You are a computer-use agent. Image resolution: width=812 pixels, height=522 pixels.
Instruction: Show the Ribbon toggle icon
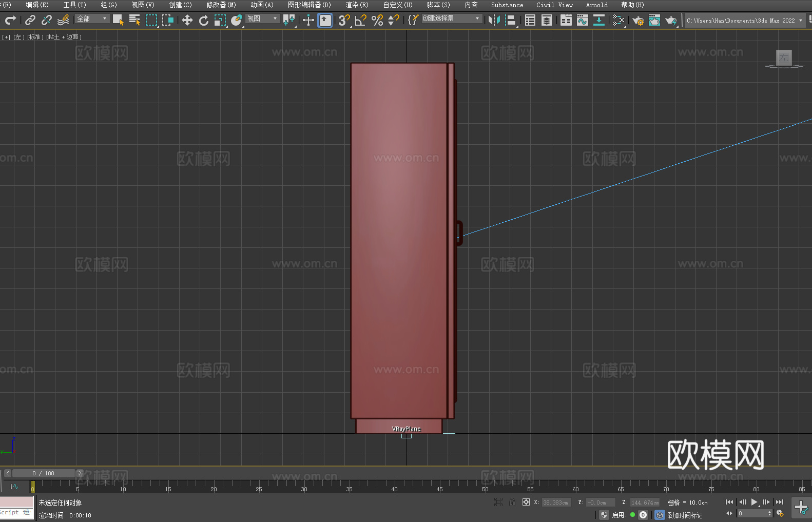pos(566,20)
